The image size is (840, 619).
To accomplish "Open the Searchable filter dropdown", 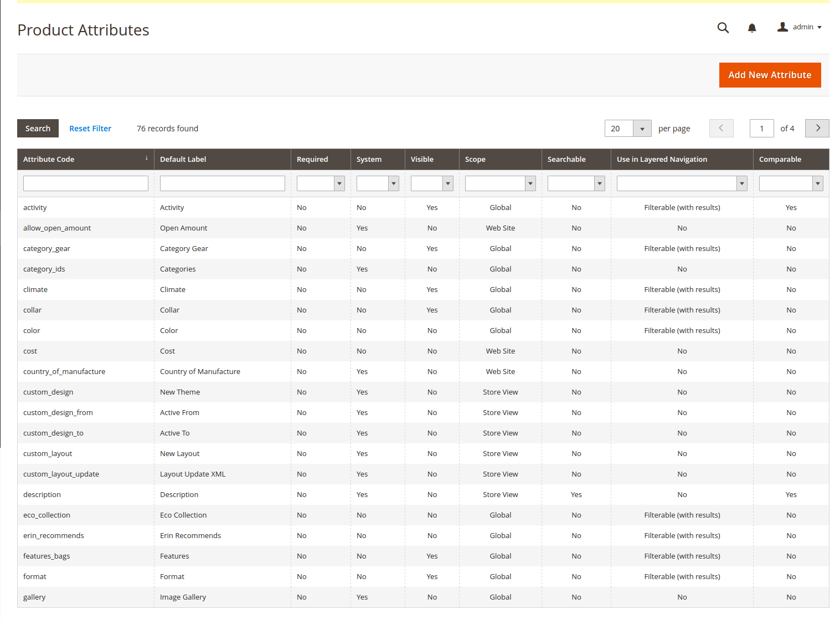I will (x=576, y=183).
